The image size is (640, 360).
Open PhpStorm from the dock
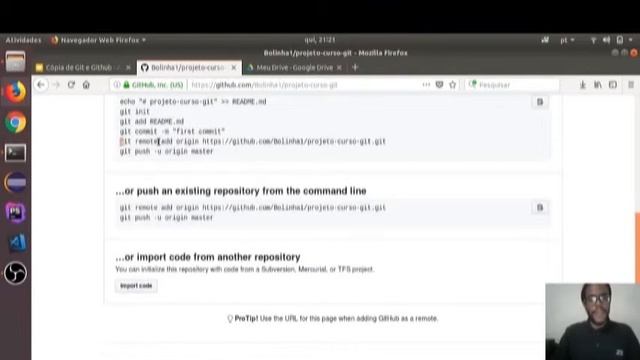pyautogui.click(x=16, y=213)
